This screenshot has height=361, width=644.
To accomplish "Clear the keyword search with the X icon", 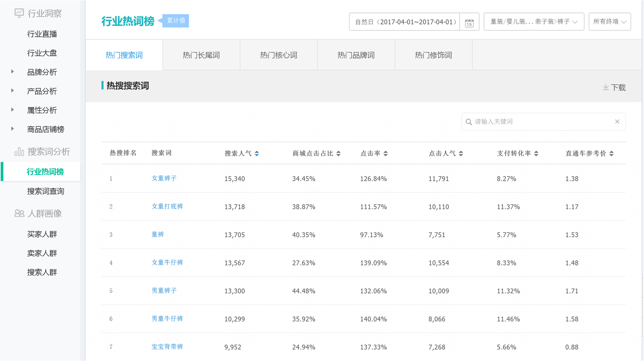I will tap(617, 122).
